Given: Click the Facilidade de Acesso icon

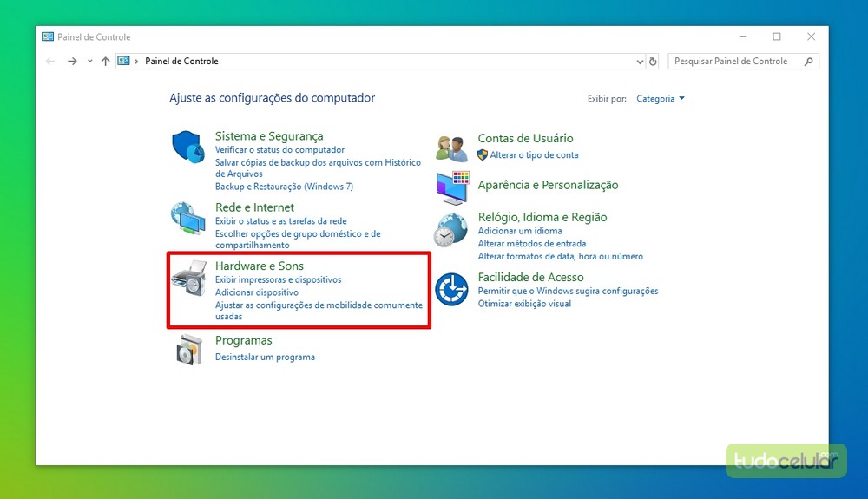Looking at the screenshot, I should pos(451,289).
